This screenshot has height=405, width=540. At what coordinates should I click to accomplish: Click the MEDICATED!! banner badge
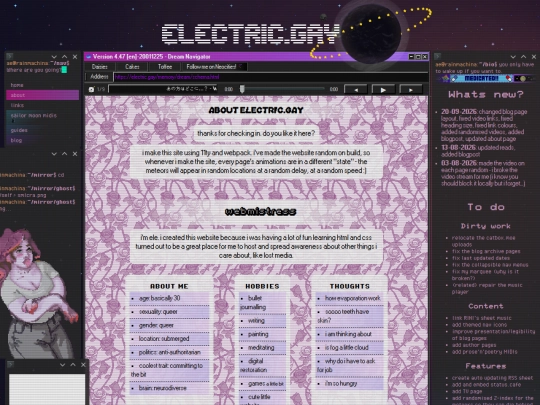(x=481, y=79)
